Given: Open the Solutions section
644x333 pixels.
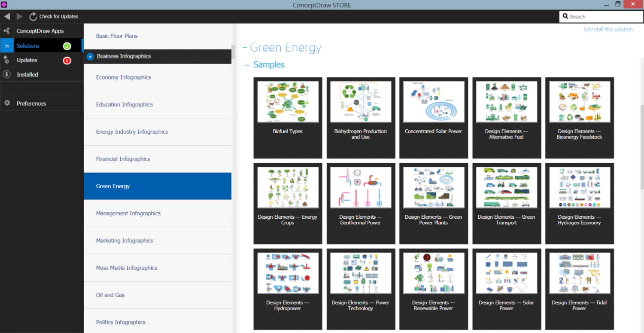Looking at the screenshot, I should tap(42, 46).
